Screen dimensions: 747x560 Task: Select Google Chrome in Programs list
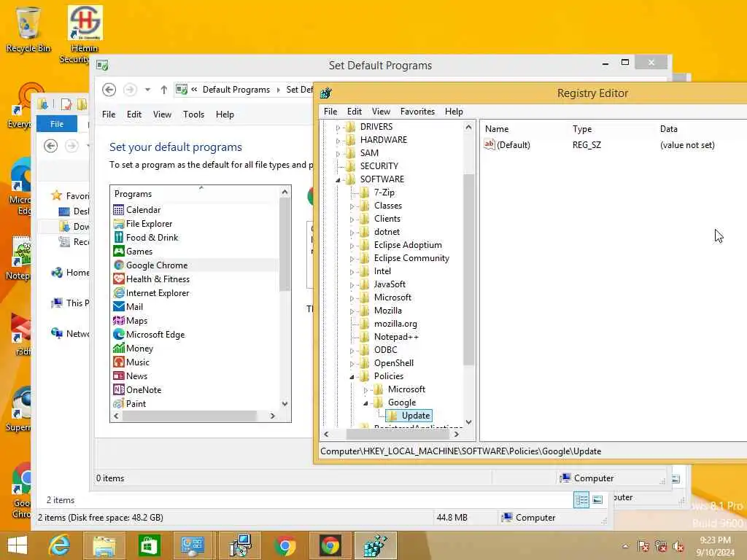pos(196,265)
